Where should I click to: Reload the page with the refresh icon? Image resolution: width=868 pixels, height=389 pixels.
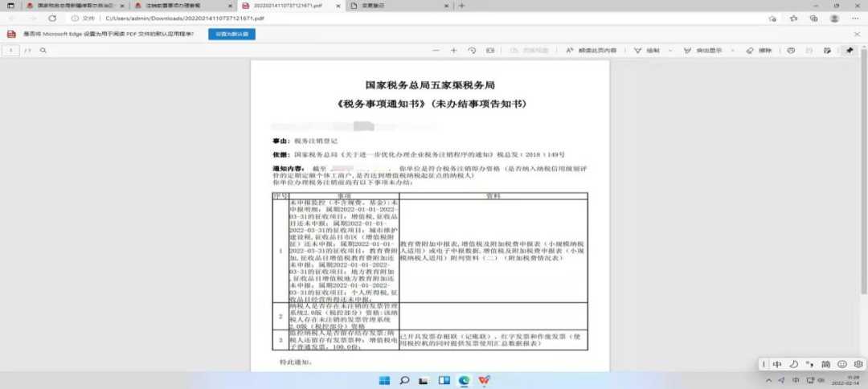tap(52, 18)
